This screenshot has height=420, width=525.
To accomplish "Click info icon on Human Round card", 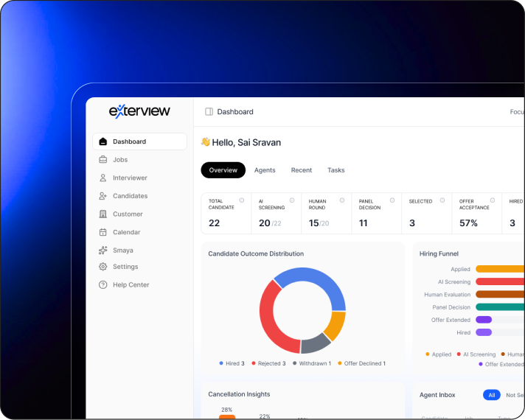I will point(342,200).
